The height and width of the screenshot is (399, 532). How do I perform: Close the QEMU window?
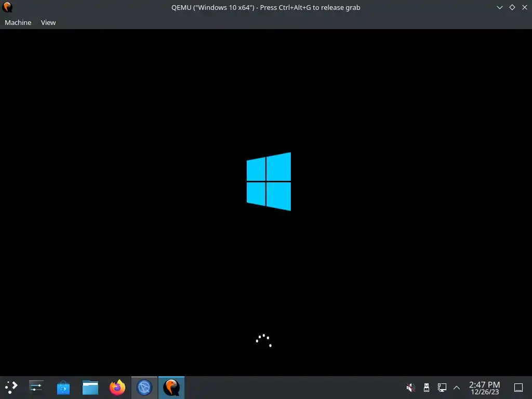pyautogui.click(x=525, y=7)
